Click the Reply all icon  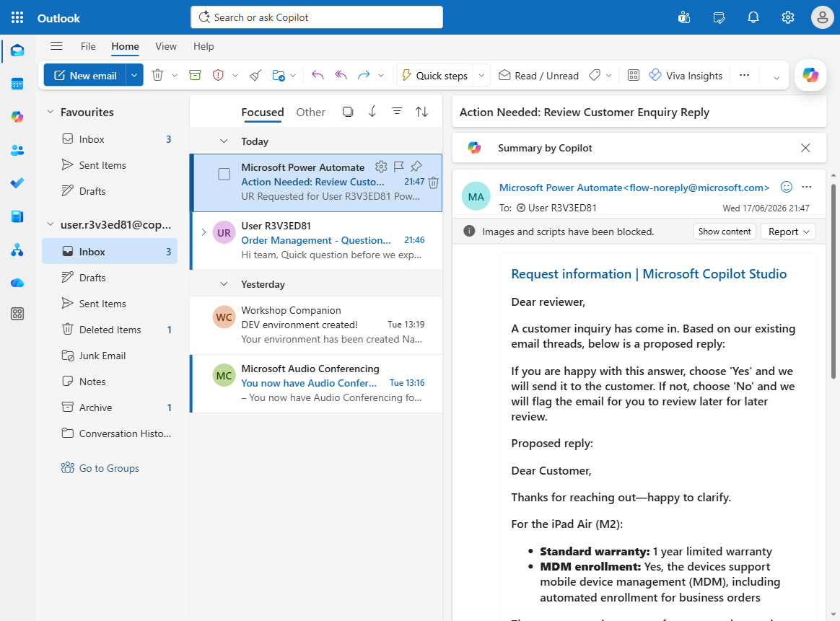click(341, 76)
